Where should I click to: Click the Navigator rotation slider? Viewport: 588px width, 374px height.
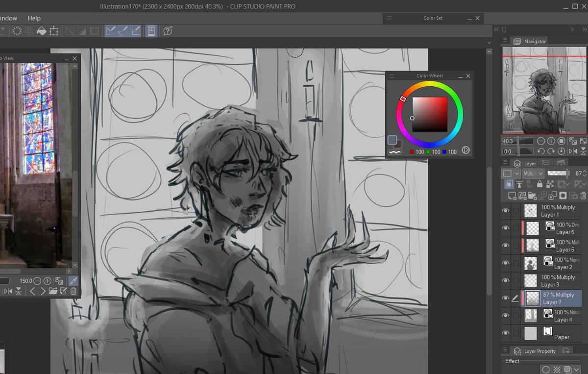(518, 151)
